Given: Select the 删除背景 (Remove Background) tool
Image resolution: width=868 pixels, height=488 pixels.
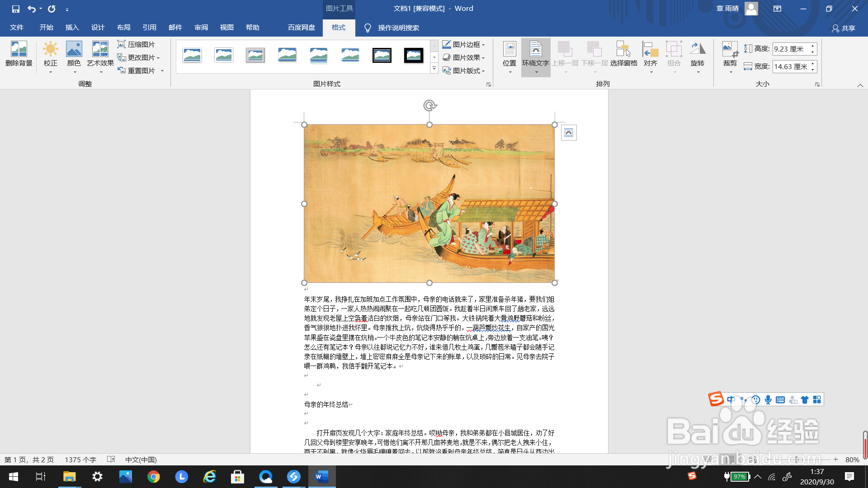Looking at the screenshot, I should [19, 54].
